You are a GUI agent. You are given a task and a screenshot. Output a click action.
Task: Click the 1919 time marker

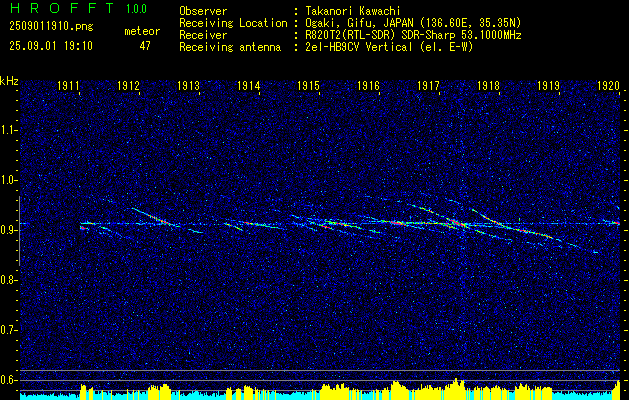click(x=548, y=85)
